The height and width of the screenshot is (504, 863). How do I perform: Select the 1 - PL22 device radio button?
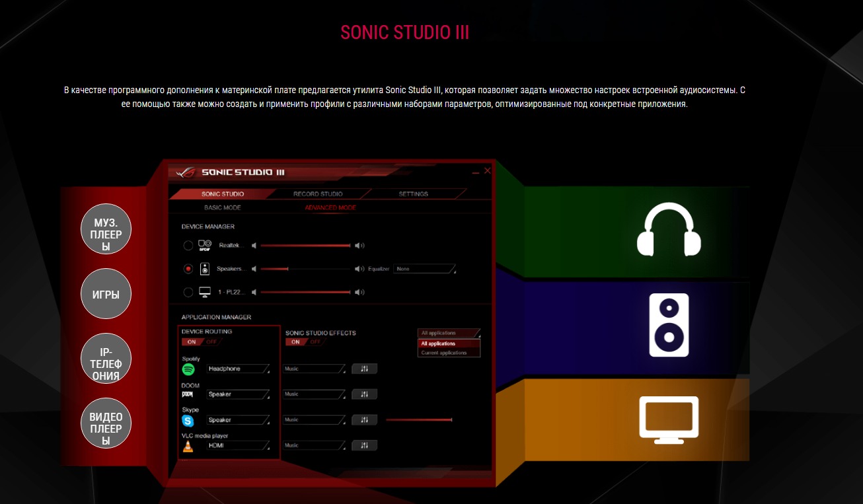(188, 293)
